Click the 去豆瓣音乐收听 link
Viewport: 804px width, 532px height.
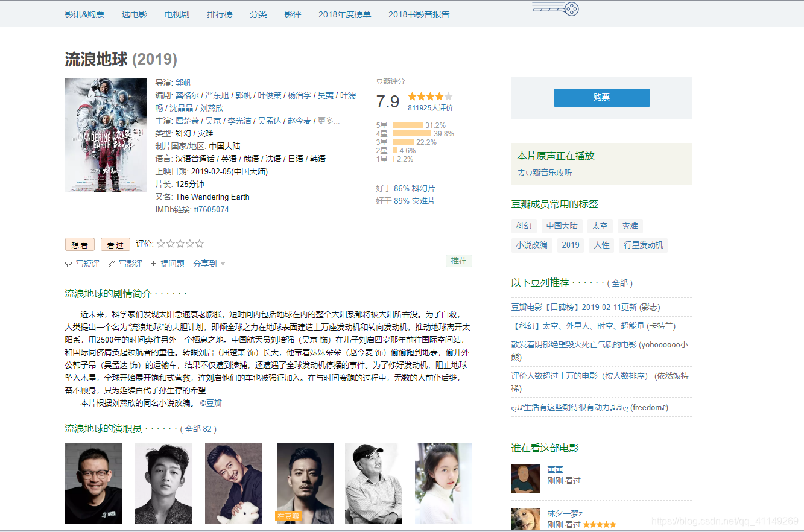[545, 173]
